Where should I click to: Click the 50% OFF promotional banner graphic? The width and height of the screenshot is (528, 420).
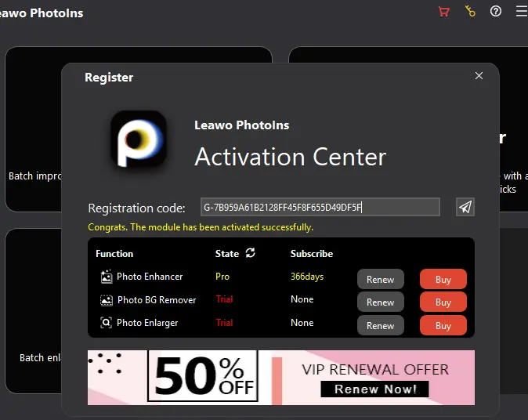(203, 375)
